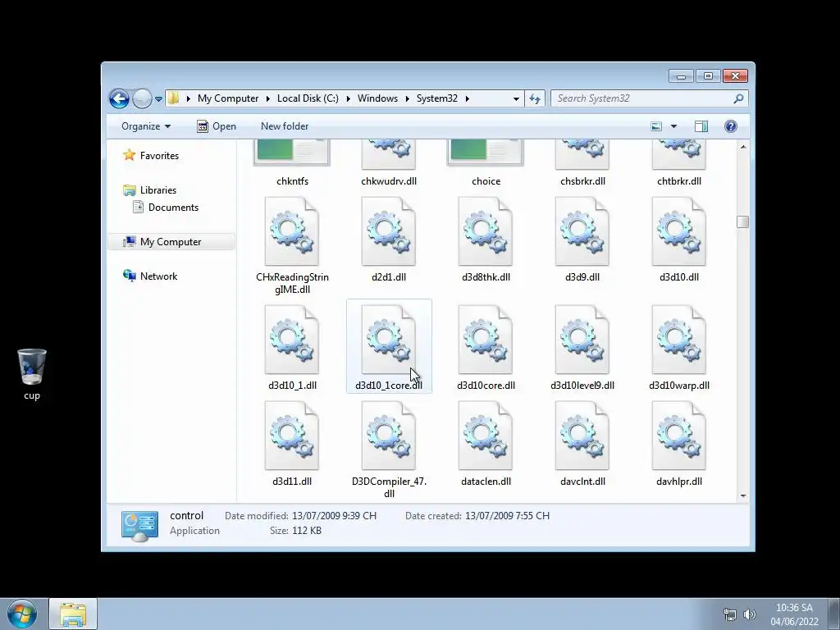The width and height of the screenshot is (840, 630).
Task: Click the Open toolbar button
Action: click(x=217, y=126)
